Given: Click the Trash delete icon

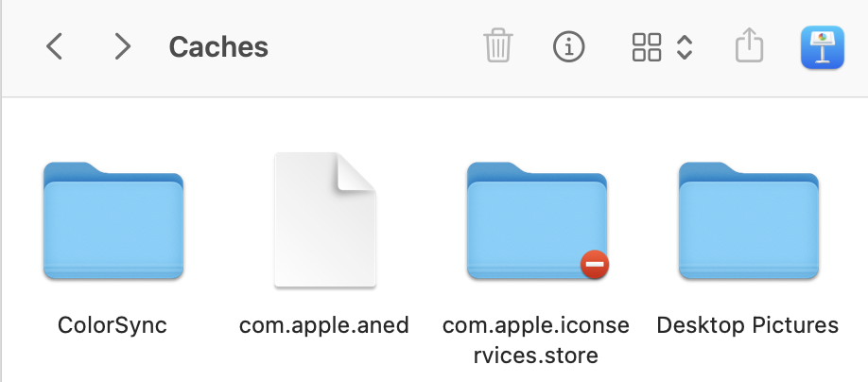Looking at the screenshot, I should pos(498,46).
